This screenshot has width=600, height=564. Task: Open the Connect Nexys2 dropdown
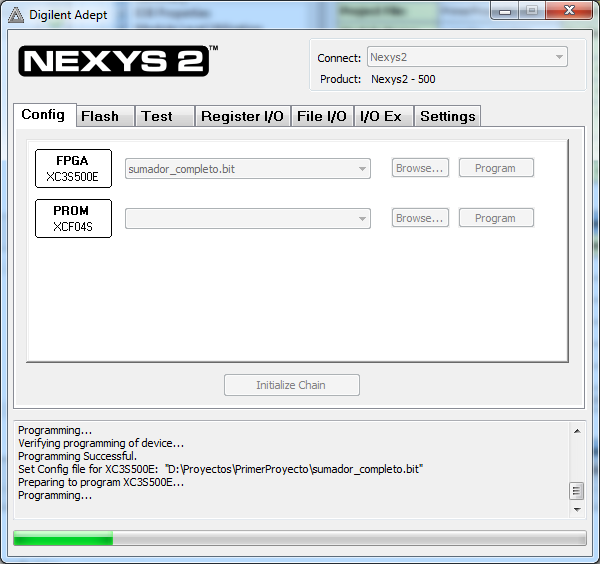[x=467, y=57]
